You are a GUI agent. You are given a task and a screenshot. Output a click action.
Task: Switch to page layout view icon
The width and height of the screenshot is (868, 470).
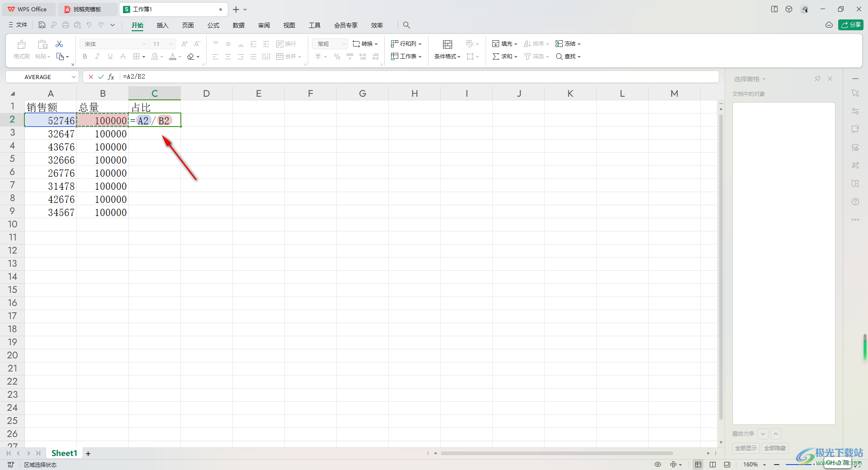tap(712, 464)
